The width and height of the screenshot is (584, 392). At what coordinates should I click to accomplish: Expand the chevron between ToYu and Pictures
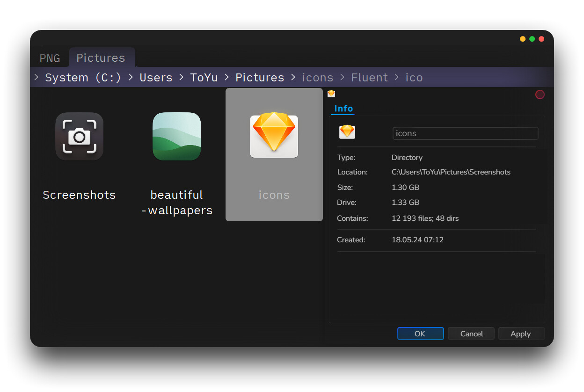227,77
